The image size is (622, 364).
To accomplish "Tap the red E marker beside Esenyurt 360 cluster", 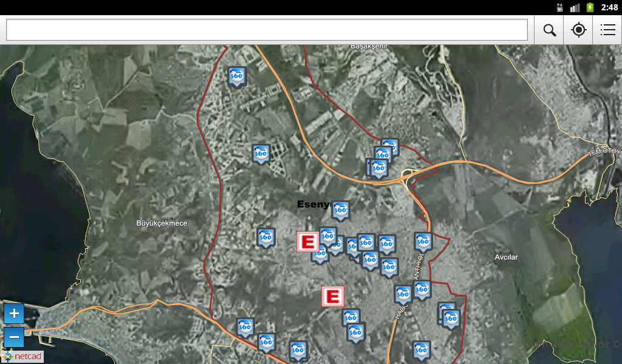I will tap(307, 241).
